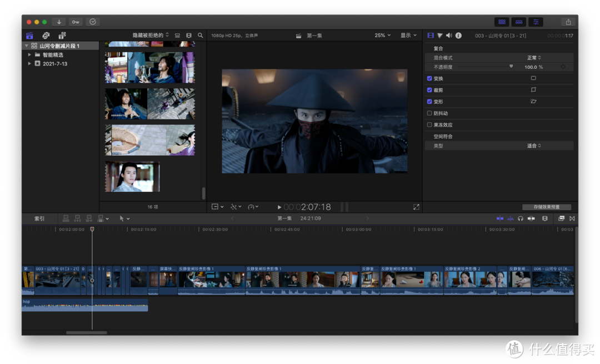Uncheck the 变换 transform checkbox
This screenshot has height=364, width=600.
[x=429, y=78]
